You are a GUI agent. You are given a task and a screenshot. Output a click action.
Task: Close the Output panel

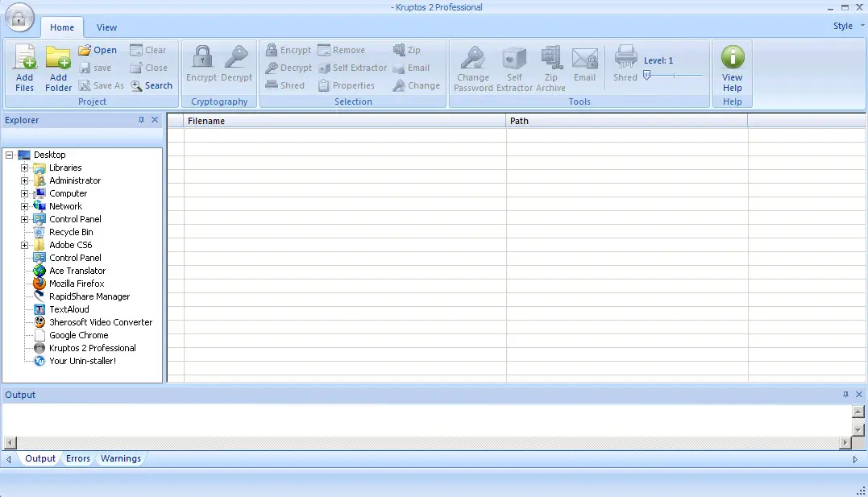click(x=859, y=395)
